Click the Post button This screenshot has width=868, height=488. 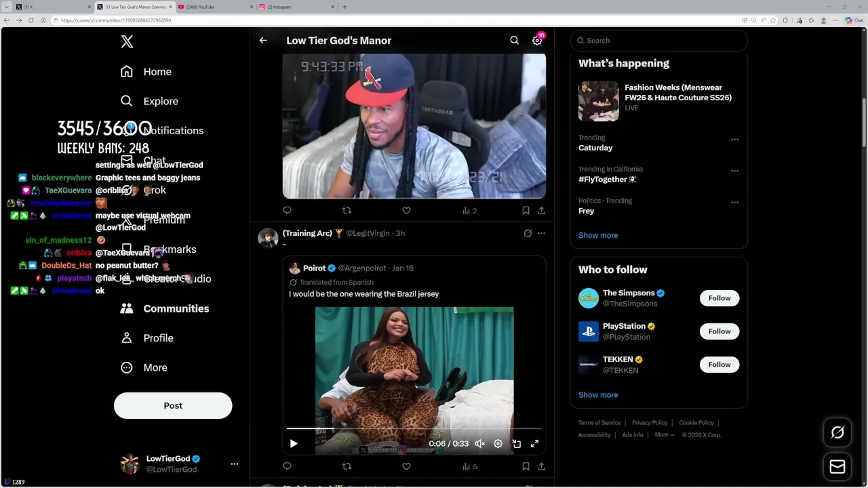(x=173, y=405)
